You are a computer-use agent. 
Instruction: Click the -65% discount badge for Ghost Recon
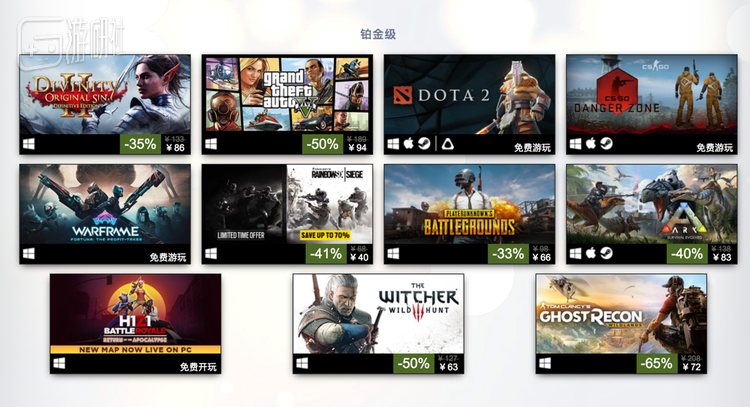(657, 363)
